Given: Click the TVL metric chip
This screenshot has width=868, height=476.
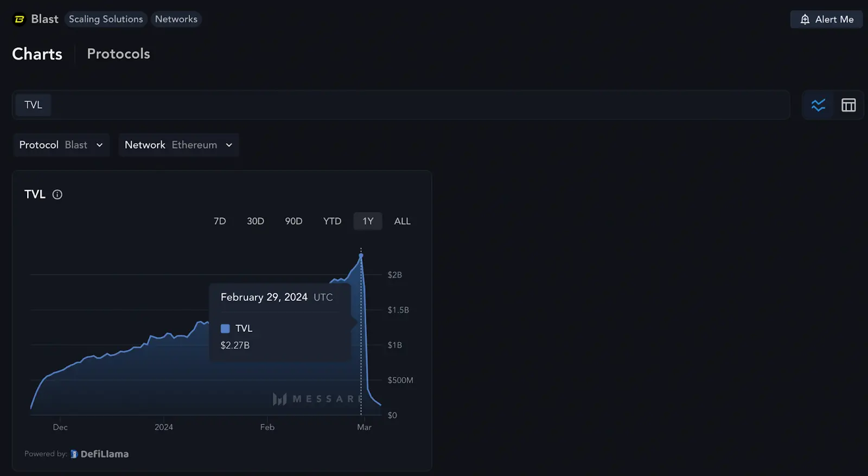Looking at the screenshot, I should tap(33, 105).
